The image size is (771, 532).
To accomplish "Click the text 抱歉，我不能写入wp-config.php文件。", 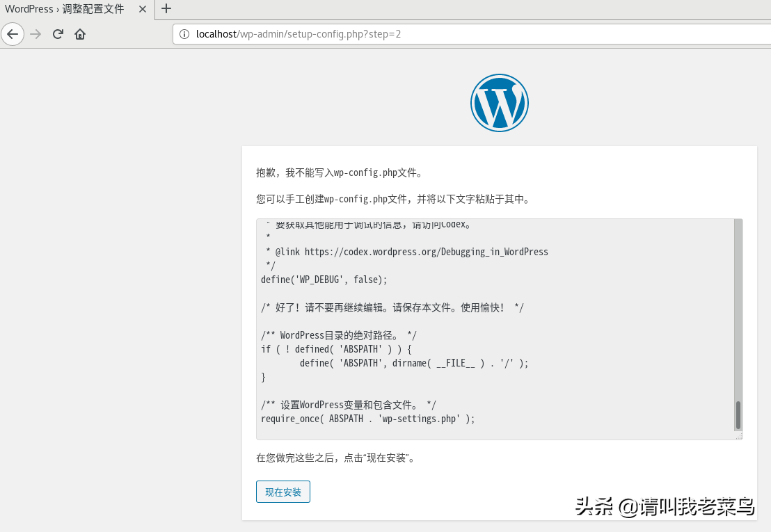I will click(x=340, y=172).
